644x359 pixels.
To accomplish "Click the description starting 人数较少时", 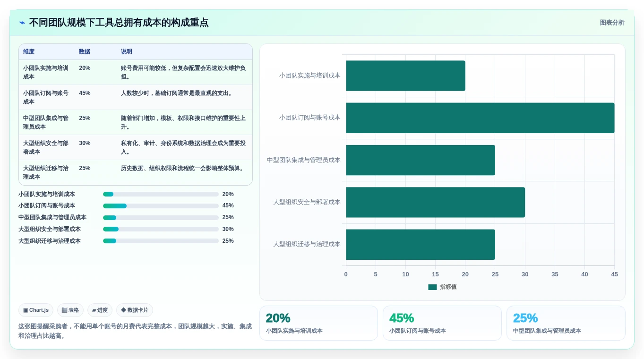I will (177, 93).
